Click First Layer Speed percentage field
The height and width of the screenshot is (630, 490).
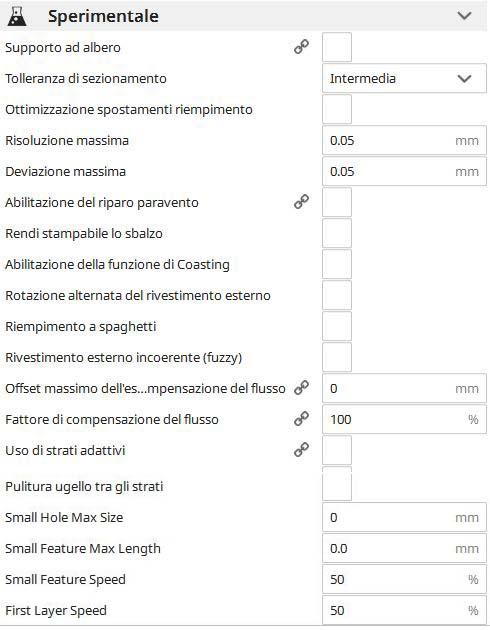pyautogui.click(x=404, y=610)
